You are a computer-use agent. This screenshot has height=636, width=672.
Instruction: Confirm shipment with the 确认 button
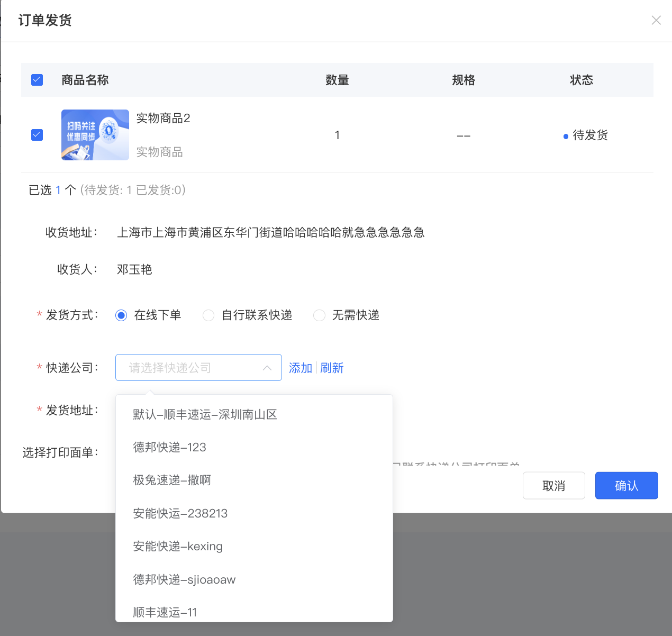(x=626, y=486)
